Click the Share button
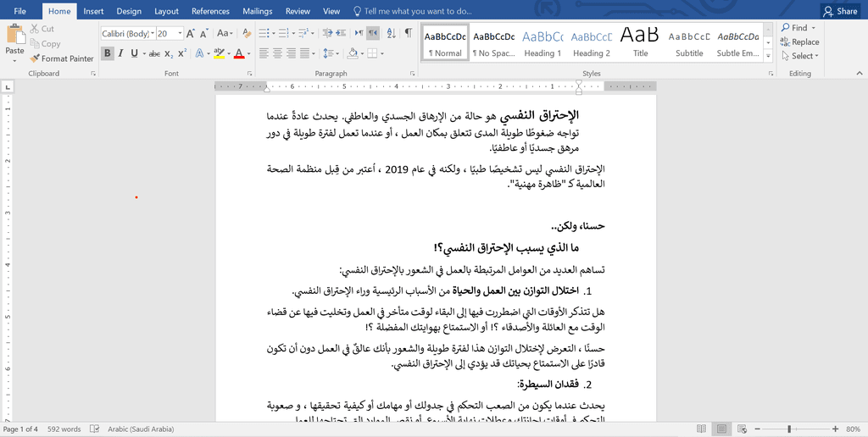Screen dimensions: 868x437 (x=841, y=11)
